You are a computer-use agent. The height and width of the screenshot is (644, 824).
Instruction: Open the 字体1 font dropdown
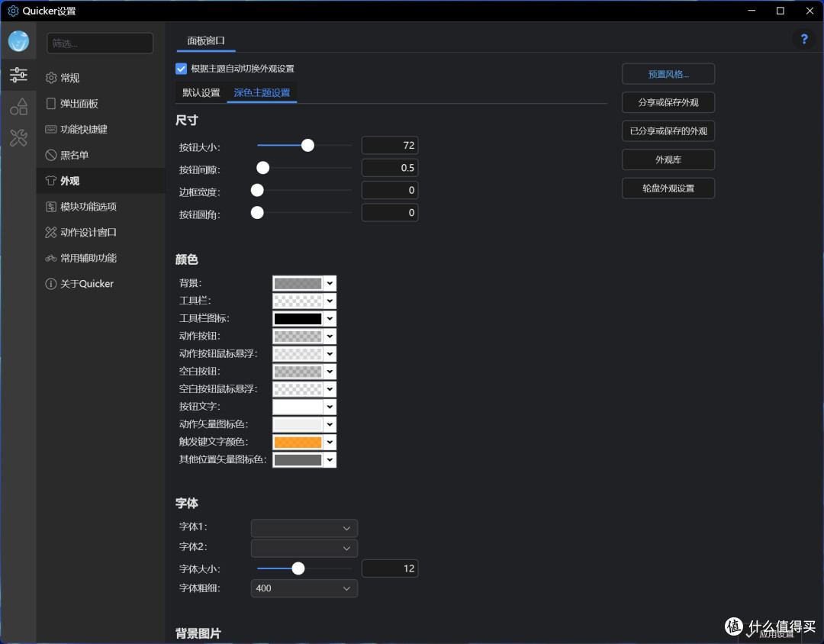pyautogui.click(x=304, y=528)
